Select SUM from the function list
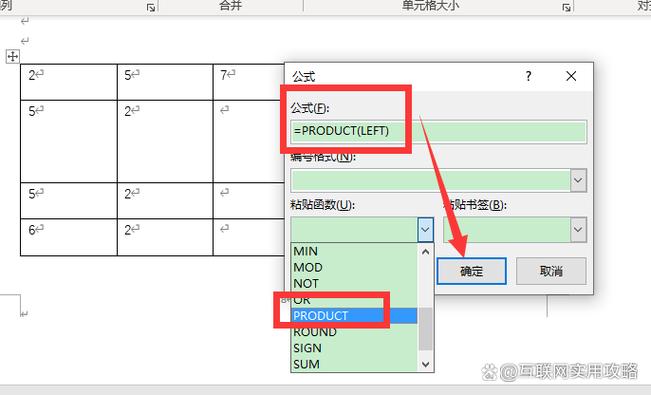Viewport: 651px width, 395px height. pos(355,364)
